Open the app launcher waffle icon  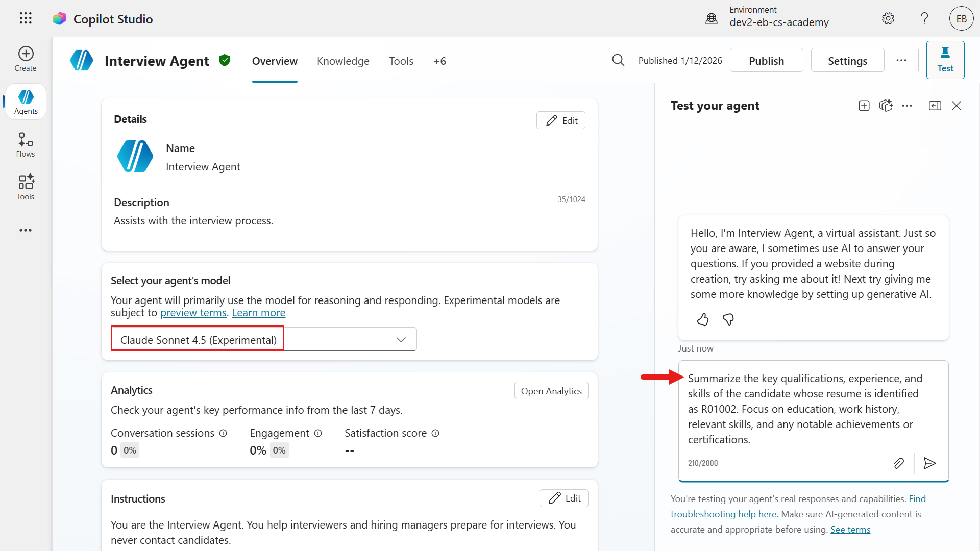pyautogui.click(x=26, y=18)
